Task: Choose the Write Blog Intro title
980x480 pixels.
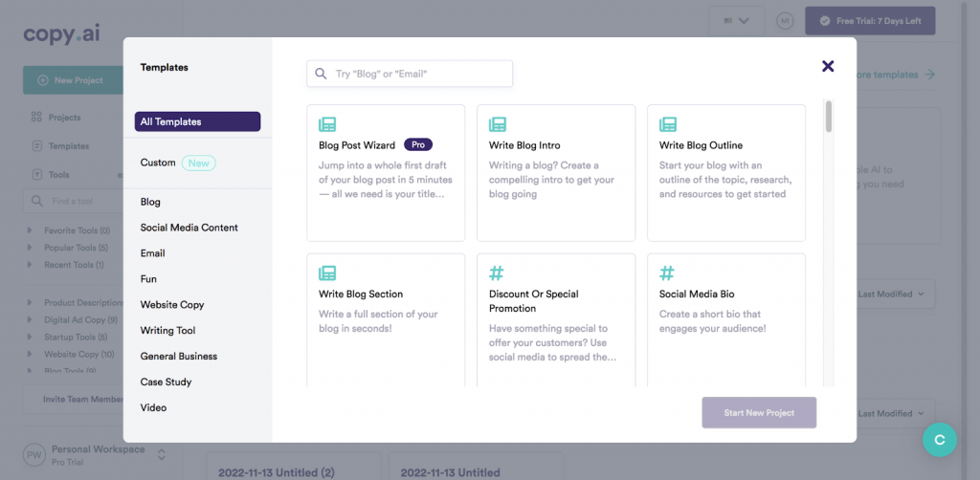Action: coord(524,145)
